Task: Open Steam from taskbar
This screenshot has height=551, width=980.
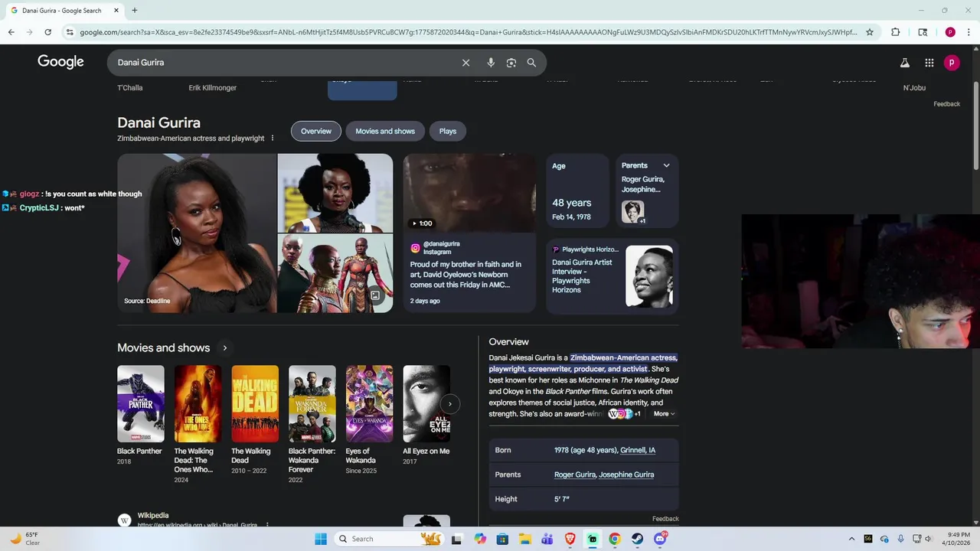Action: click(637, 539)
